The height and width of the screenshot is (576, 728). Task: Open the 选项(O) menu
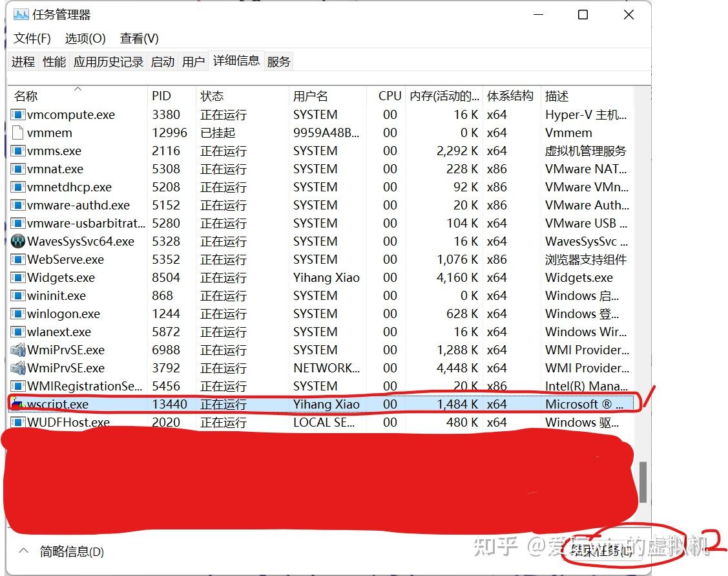click(x=85, y=38)
